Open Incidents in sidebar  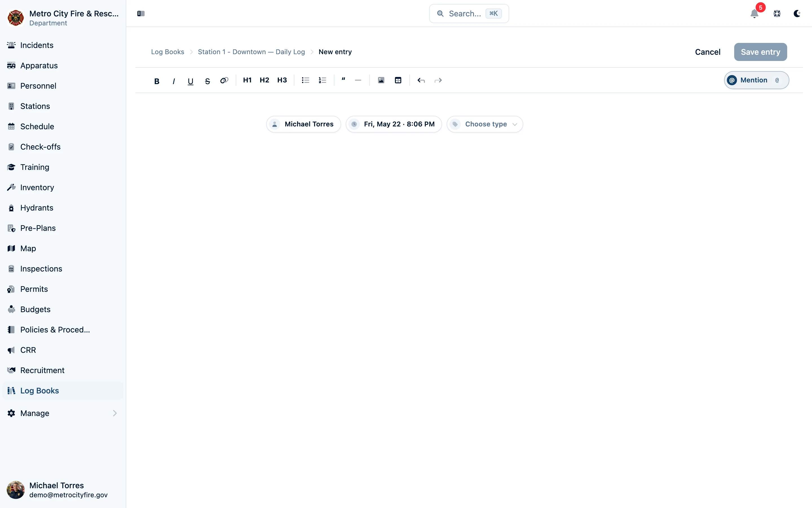click(x=63, y=45)
